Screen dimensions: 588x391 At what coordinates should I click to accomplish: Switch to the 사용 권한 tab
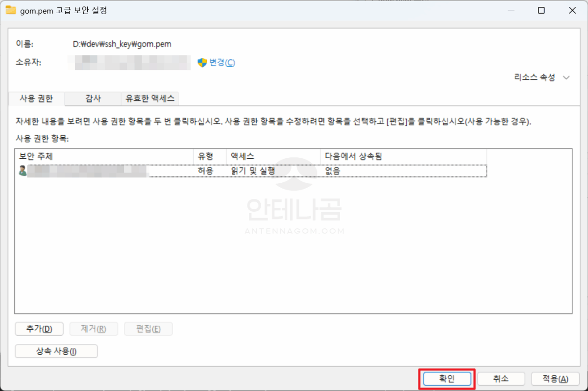click(37, 98)
